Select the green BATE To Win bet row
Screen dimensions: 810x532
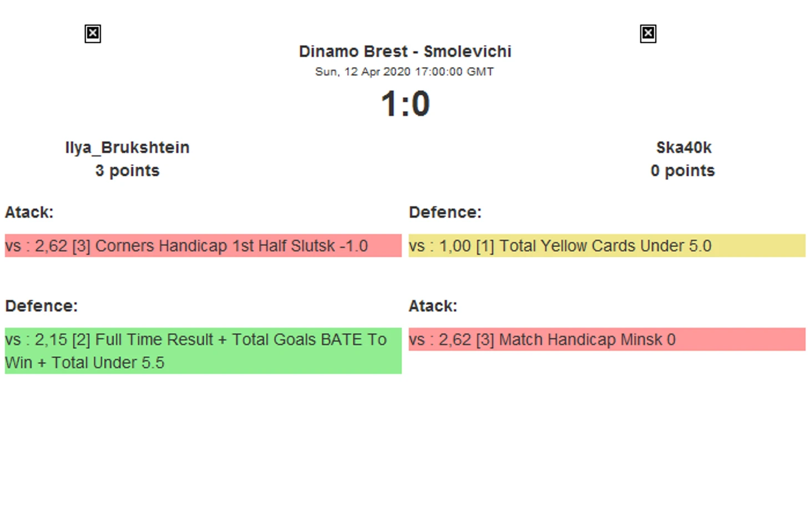203,351
